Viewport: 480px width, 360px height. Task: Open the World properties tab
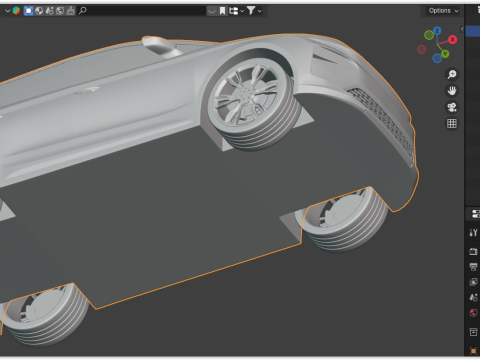473,313
